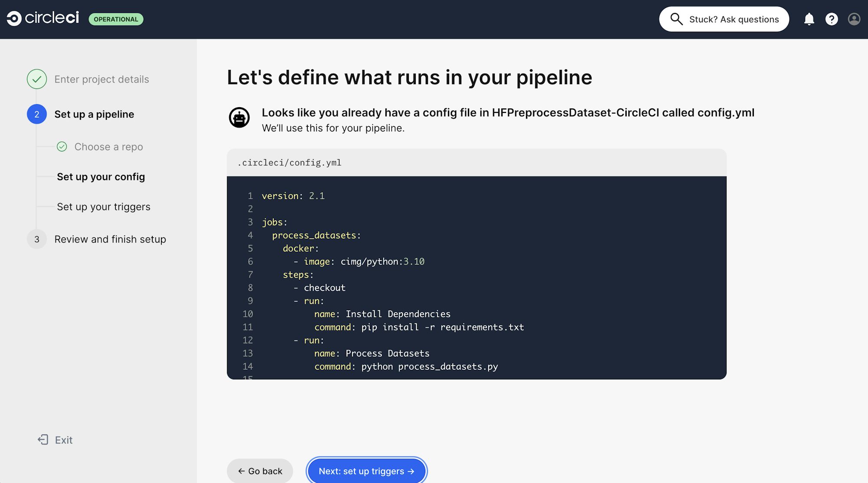
Task: Open notifications via the bell icon
Action: pyautogui.click(x=809, y=19)
